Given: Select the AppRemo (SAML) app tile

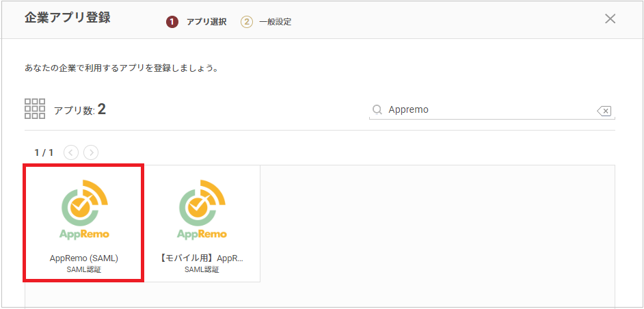Looking at the screenshot, I should coord(84,223).
